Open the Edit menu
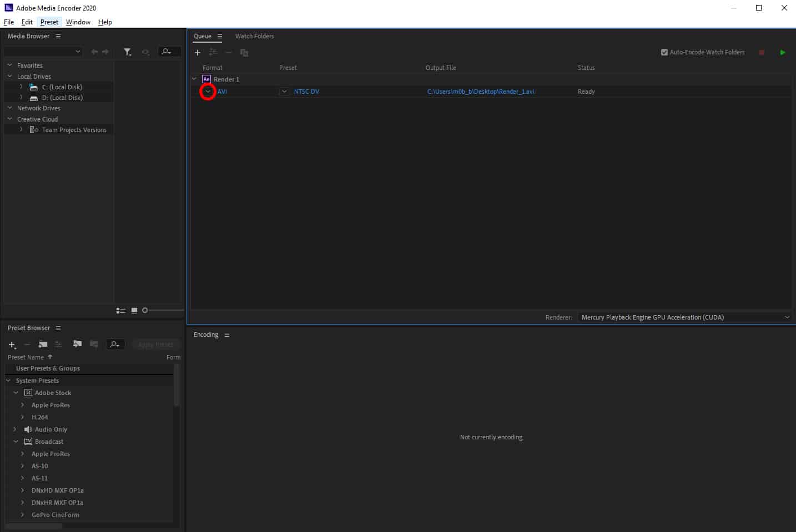 coord(27,22)
